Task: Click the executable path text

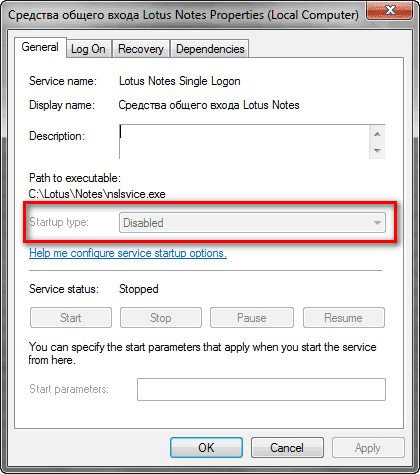Action: [97, 194]
